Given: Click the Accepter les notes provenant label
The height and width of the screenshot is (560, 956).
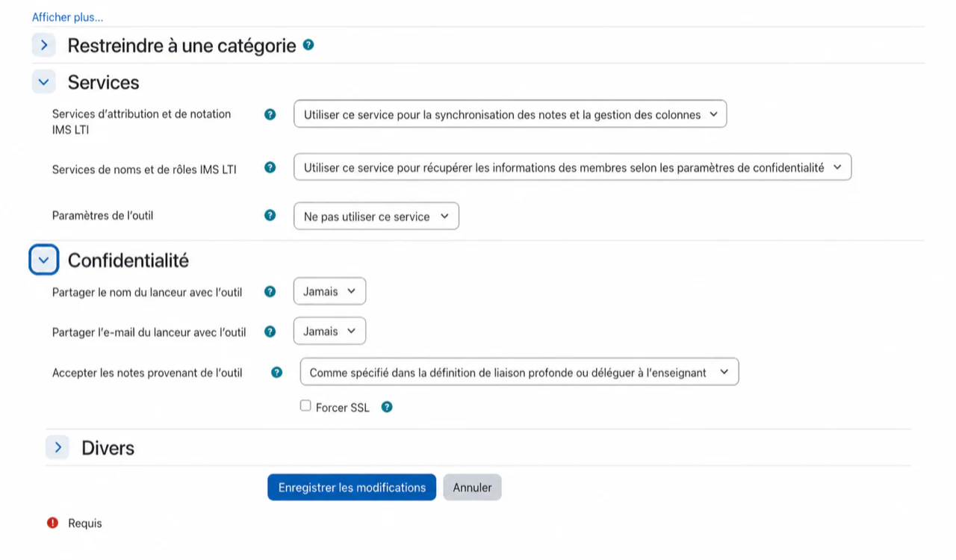Looking at the screenshot, I should (147, 373).
